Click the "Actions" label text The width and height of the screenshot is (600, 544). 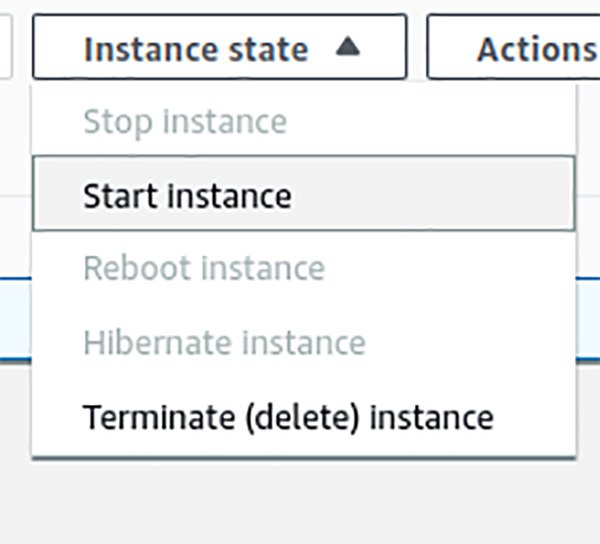(535, 47)
